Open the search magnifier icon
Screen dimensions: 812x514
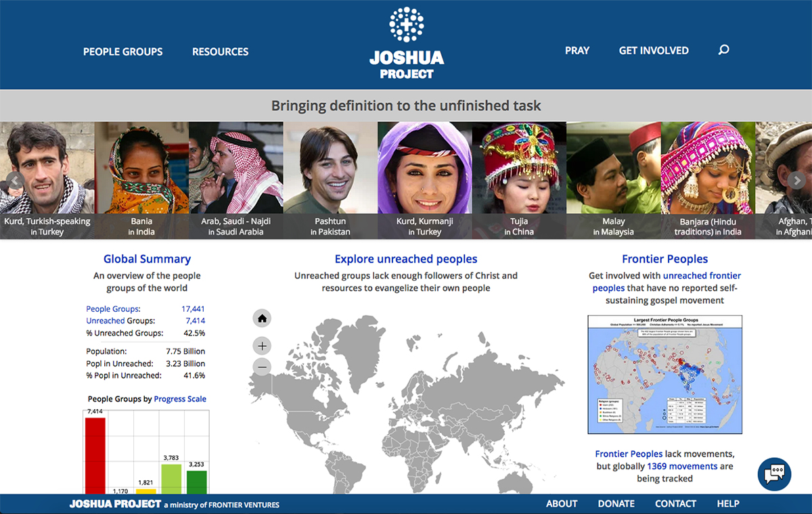723,50
